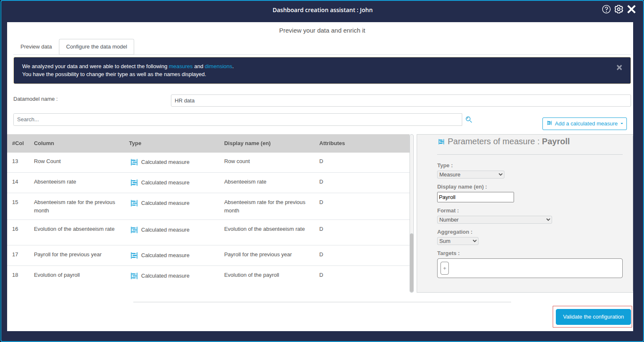Switch to the Preview data tab
The height and width of the screenshot is (342, 644).
pyautogui.click(x=36, y=47)
